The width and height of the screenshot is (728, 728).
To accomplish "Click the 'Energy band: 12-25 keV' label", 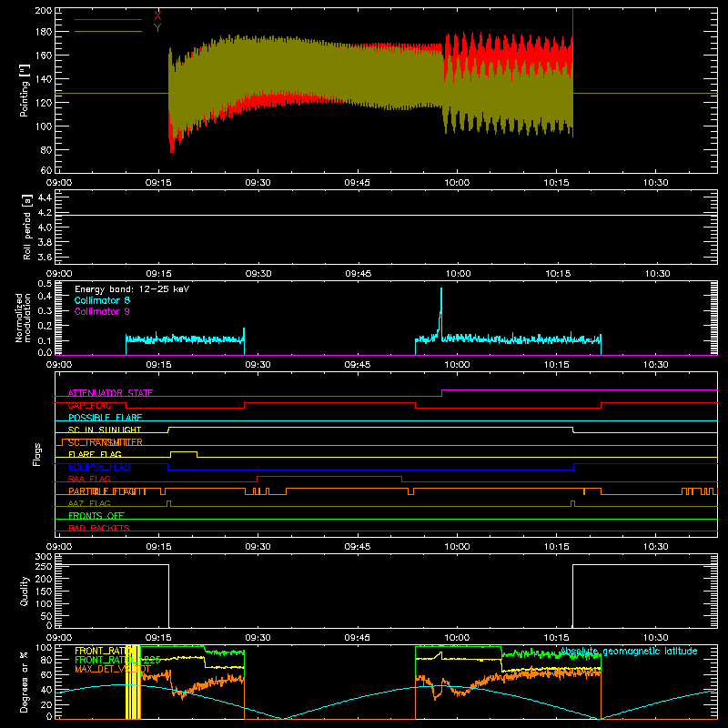I will (x=132, y=289).
